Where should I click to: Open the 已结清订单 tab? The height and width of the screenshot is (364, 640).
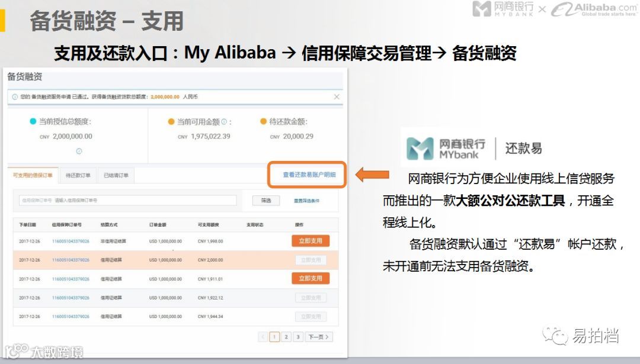[116, 175]
